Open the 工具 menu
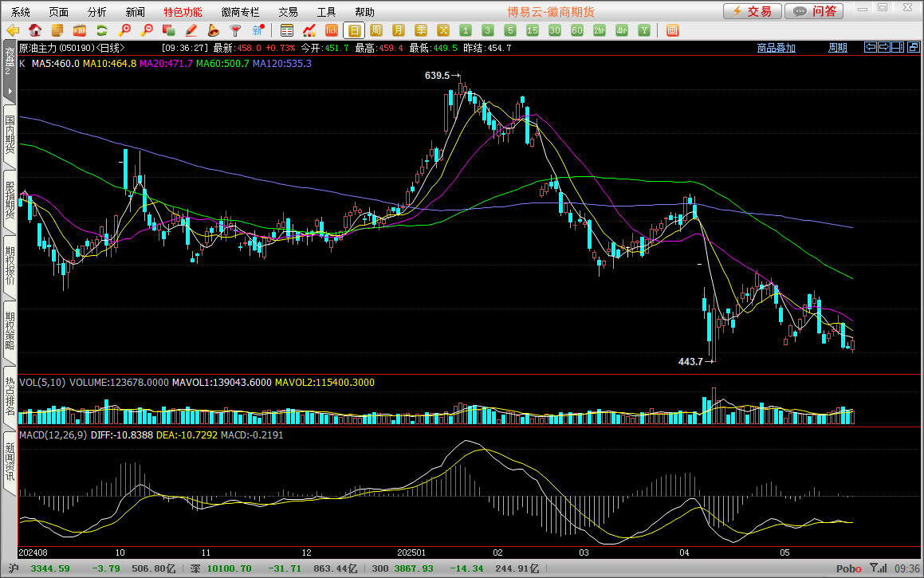The width and height of the screenshot is (924, 578). point(326,12)
